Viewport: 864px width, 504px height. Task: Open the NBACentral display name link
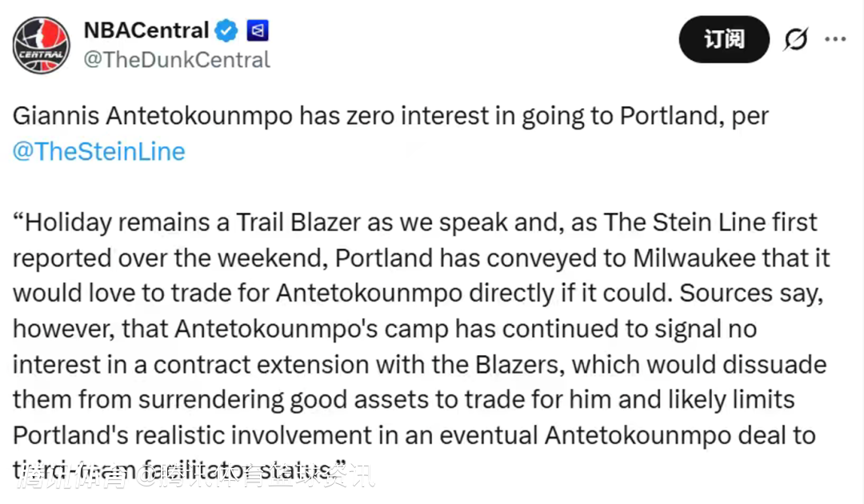tap(146, 31)
